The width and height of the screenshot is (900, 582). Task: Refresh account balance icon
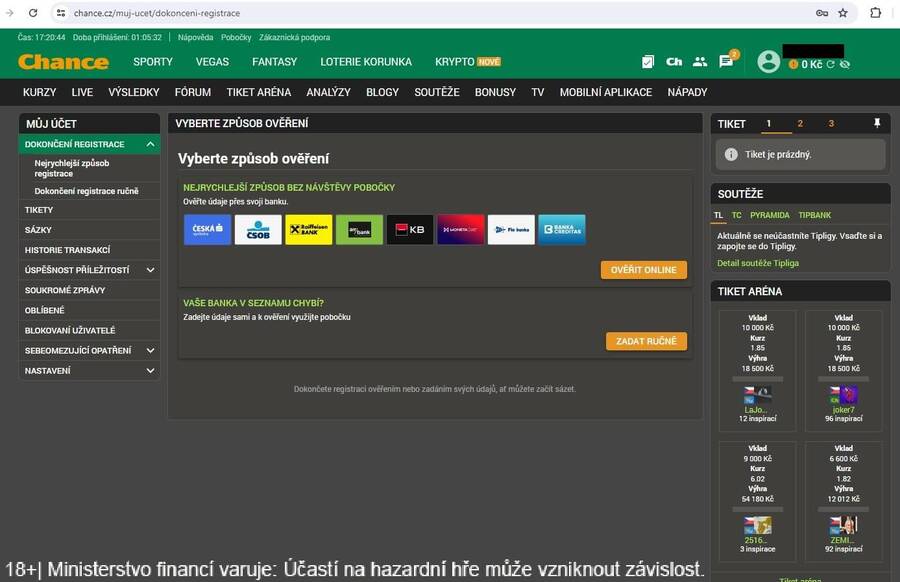click(x=830, y=64)
